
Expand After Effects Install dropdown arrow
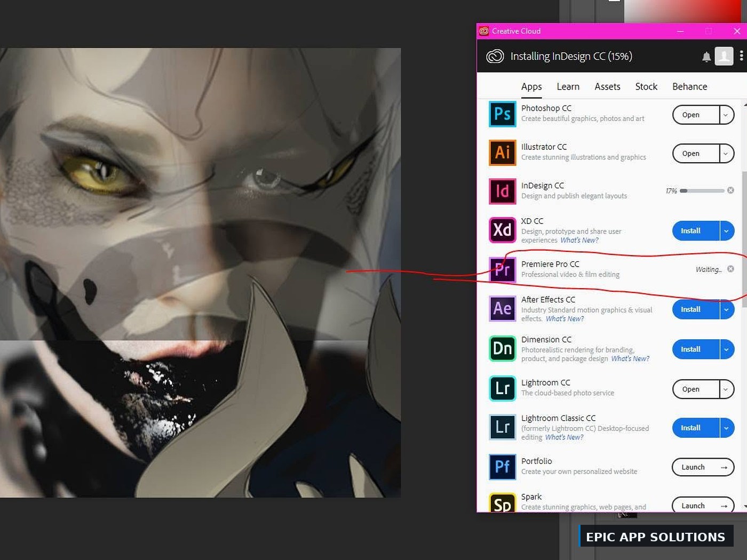[x=726, y=309]
